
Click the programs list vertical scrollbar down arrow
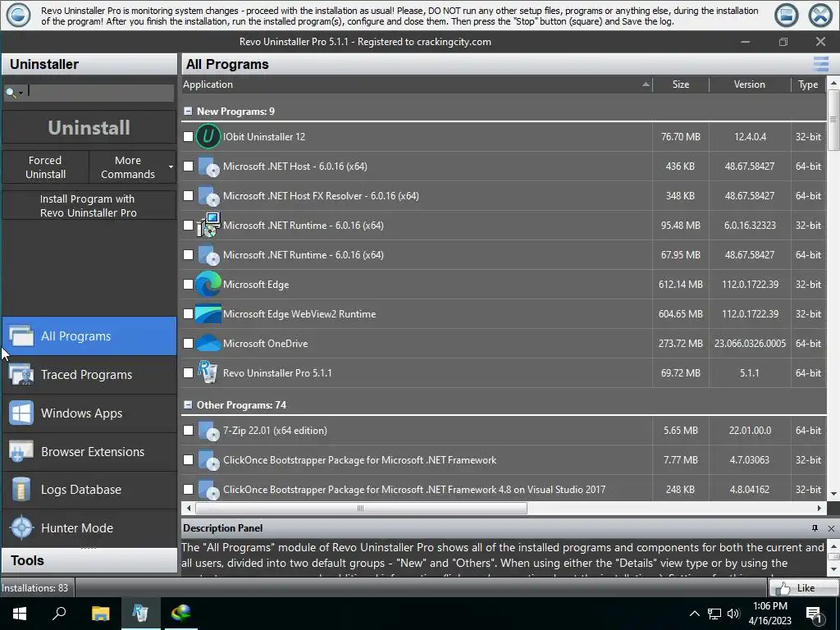pyautogui.click(x=833, y=493)
